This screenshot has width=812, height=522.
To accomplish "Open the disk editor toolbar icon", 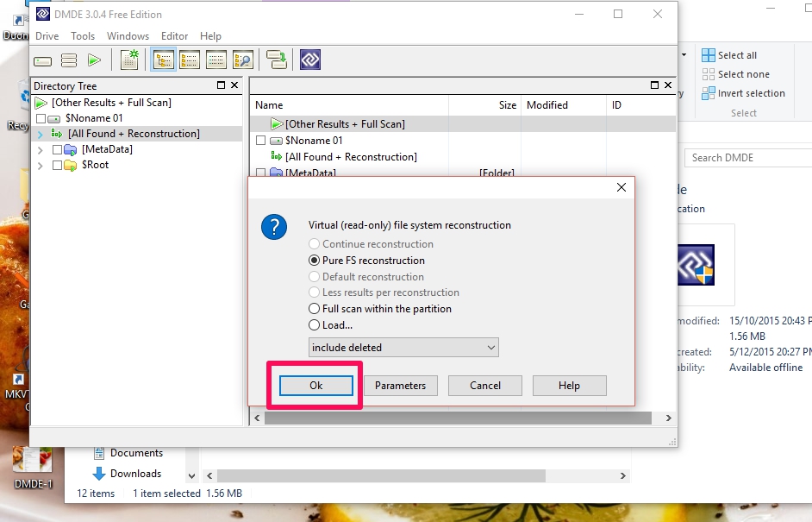I will click(x=129, y=60).
